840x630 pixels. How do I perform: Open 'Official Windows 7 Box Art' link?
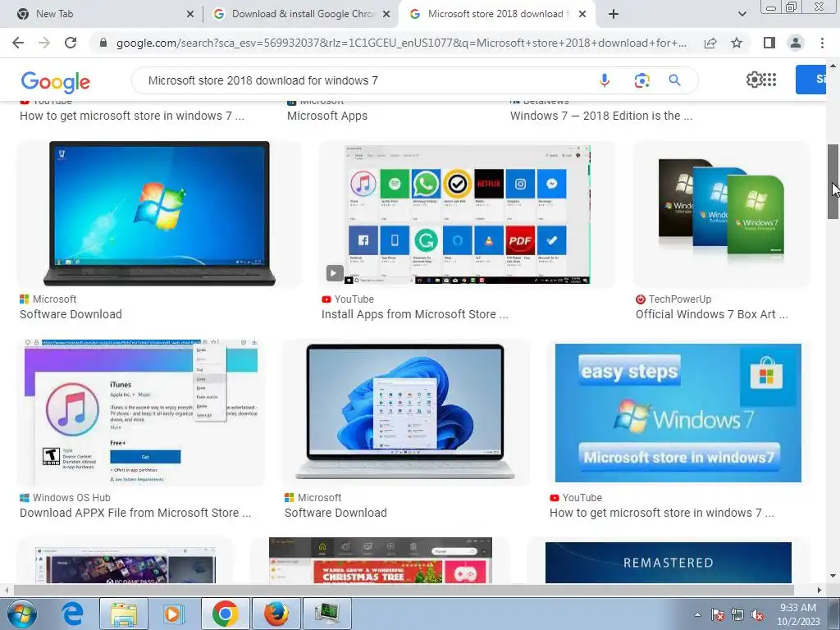711,314
